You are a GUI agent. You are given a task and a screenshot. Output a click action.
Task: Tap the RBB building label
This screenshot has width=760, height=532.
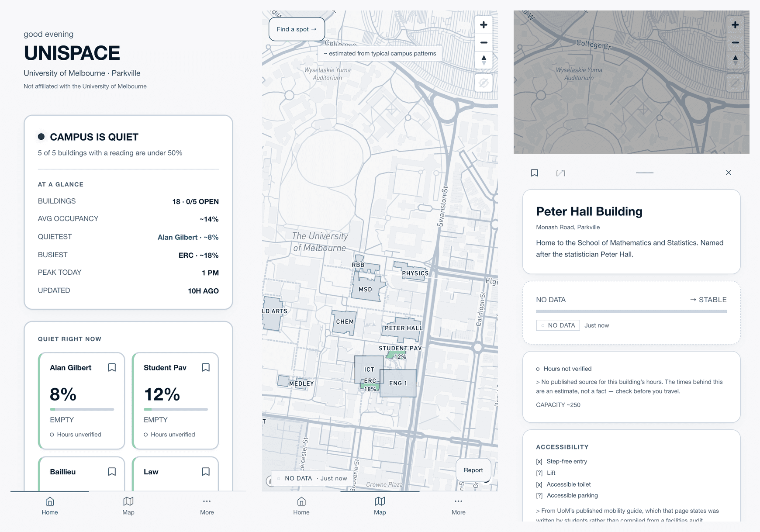(x=358, y=265)
